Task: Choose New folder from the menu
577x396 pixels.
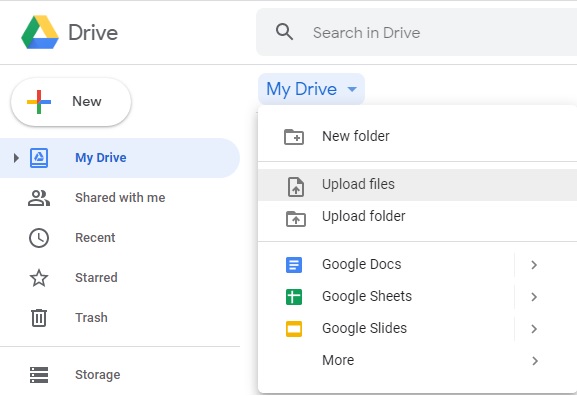Action: pyautogui.click(x=417, y=137)
